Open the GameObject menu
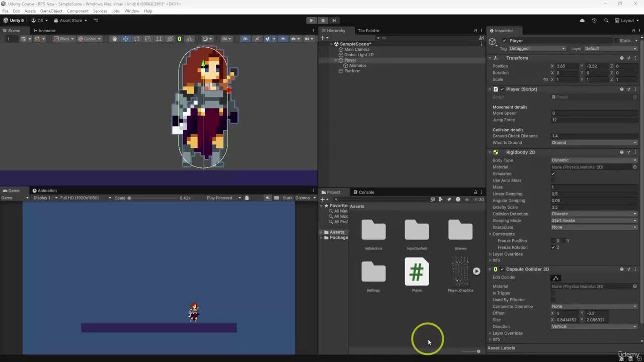This screenshot has height=362, width=644. coord(51,11)
